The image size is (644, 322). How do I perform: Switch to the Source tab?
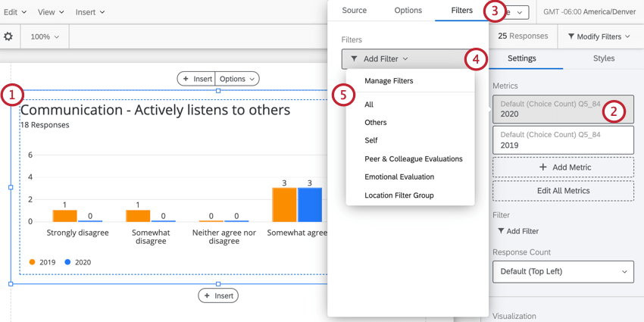[x=354, y=11]
